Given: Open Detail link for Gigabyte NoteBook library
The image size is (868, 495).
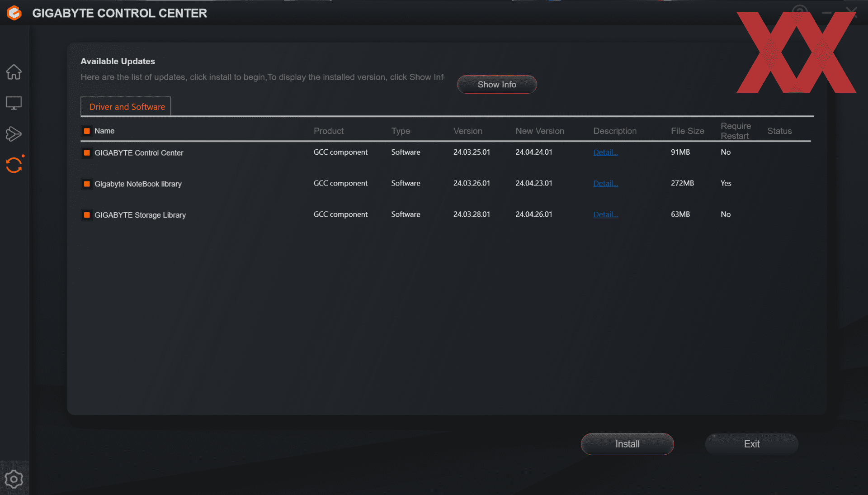Looking at the screenshot, I should pos(605,184).
